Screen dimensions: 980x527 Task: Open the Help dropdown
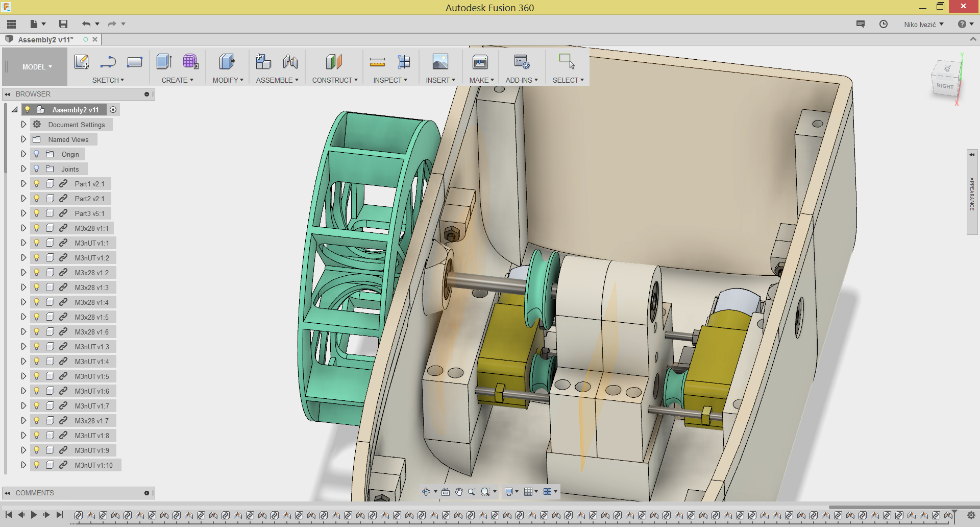coord(966,24)
